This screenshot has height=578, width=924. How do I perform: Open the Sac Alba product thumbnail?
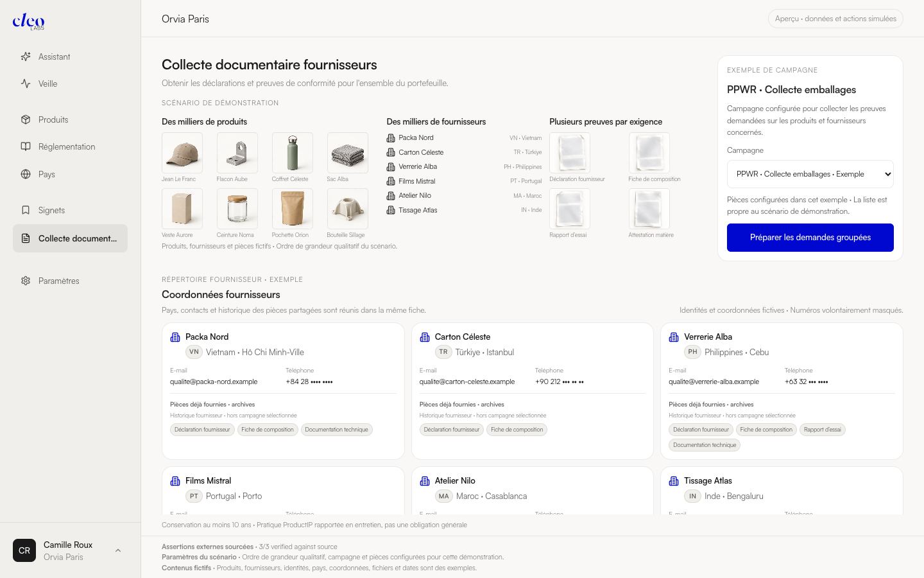(348, 153)
